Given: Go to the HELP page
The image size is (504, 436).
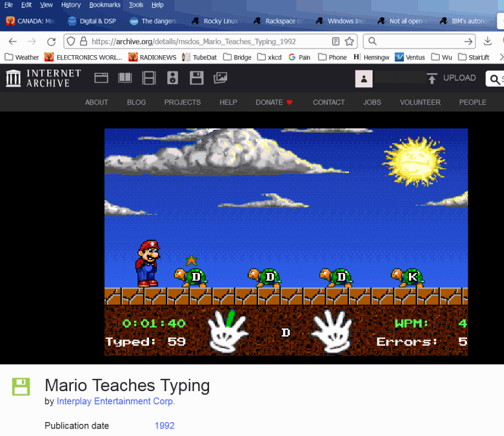Looking at the screenshot, I should (x=228, y=102).
